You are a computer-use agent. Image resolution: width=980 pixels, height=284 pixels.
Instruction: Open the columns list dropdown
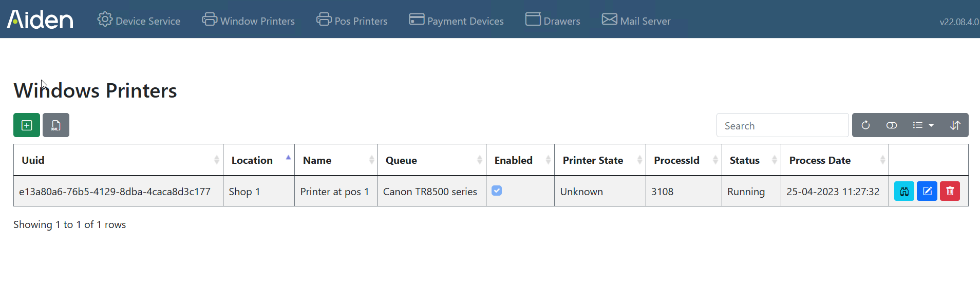923,125
